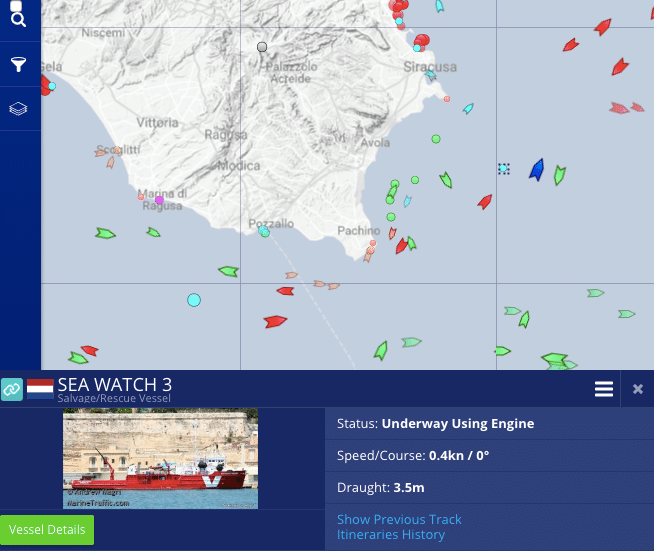Select the cyan marker at Pozzallo port
The image size is (654, 551).
pyautogui.click(x=264, y=232)
